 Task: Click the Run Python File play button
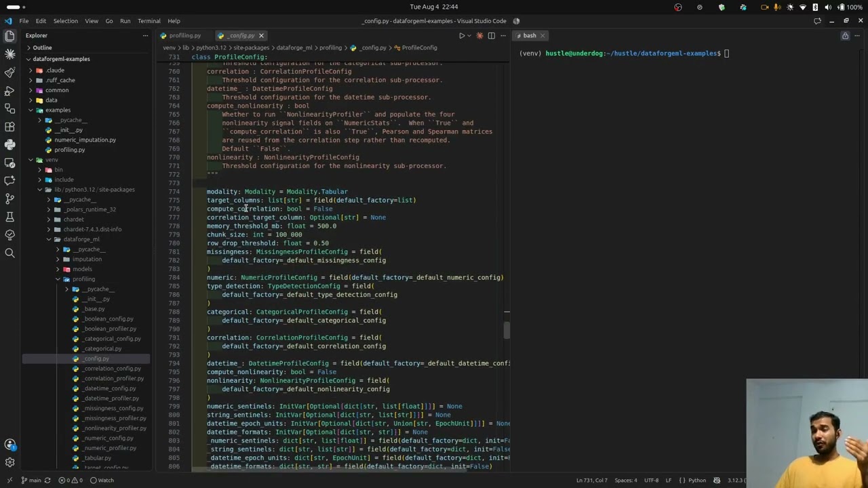pos(462,35)
